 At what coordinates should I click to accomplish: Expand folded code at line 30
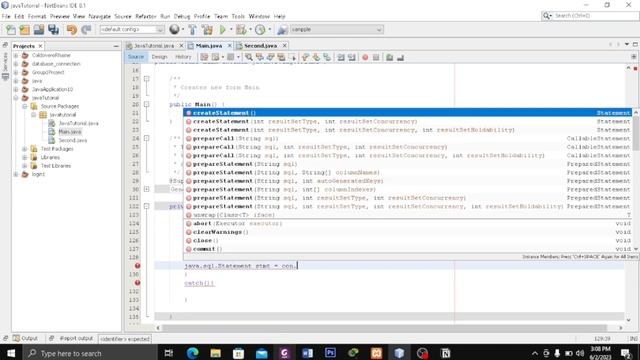click(x=147, y=189)
